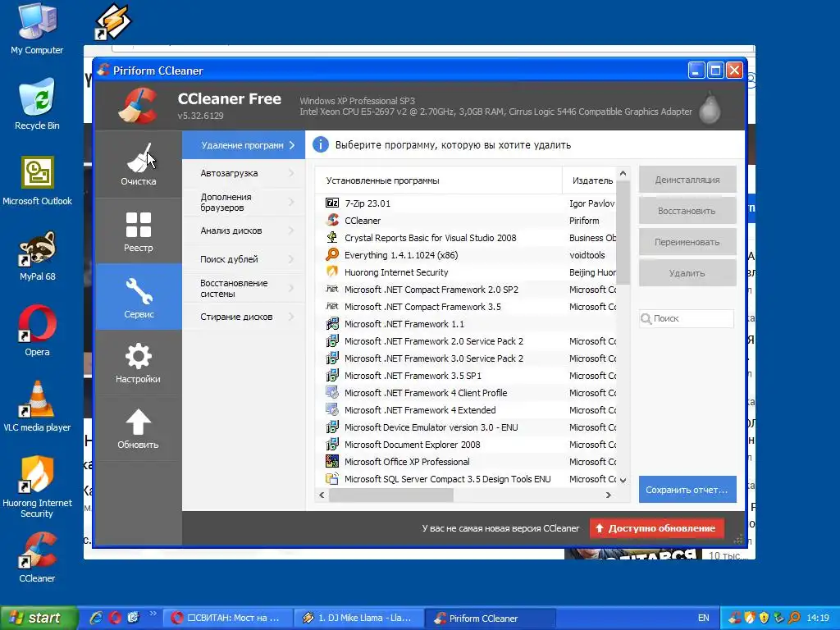
Task: Select the Microsoft Office XP Professional icon
Action: [x=332, y=461]
